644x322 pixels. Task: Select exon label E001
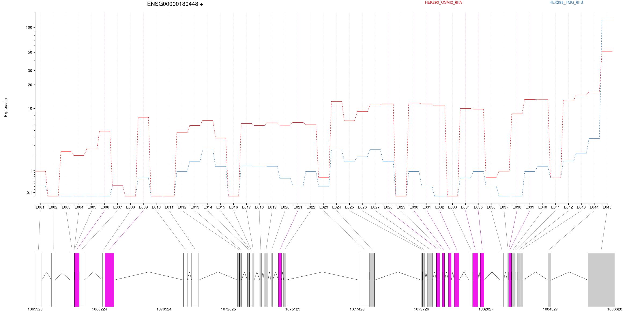click(x=40, y=207)
